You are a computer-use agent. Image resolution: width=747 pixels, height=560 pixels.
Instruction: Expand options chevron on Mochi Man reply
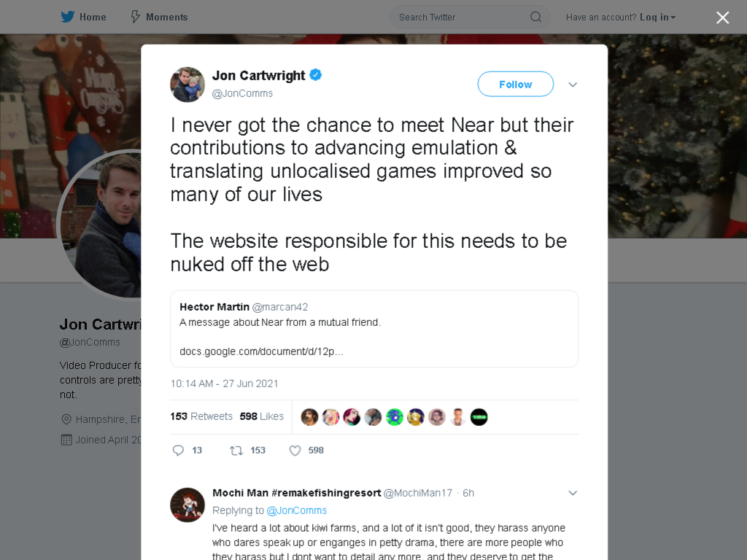[573, 493]
